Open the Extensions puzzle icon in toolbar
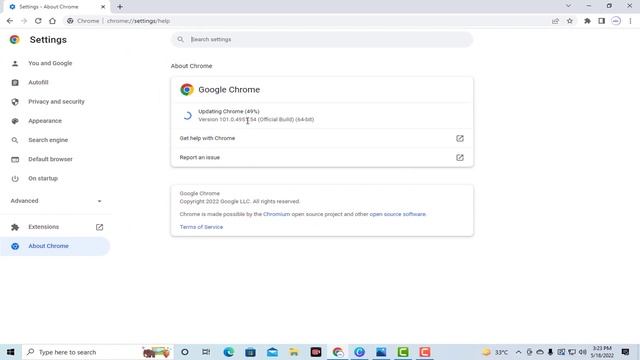The image size is (640, 360). pos(587,21)
